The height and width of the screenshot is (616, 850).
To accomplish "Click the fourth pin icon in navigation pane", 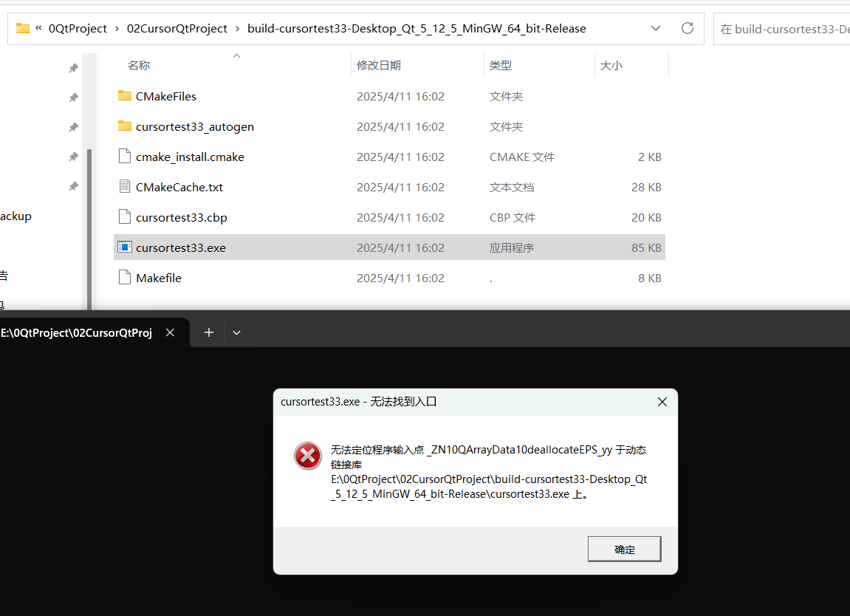I will pyautogui.click(x=73, y=157).
